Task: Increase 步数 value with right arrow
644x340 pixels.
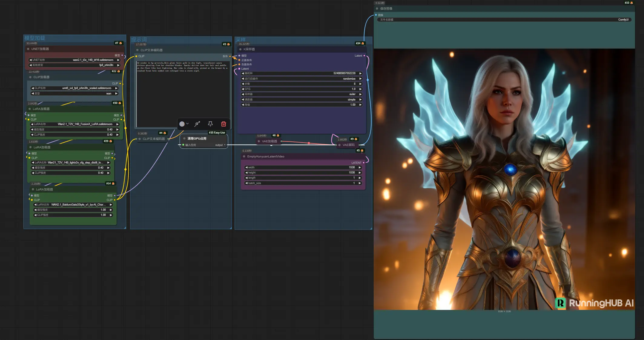Action: point(360,84)
